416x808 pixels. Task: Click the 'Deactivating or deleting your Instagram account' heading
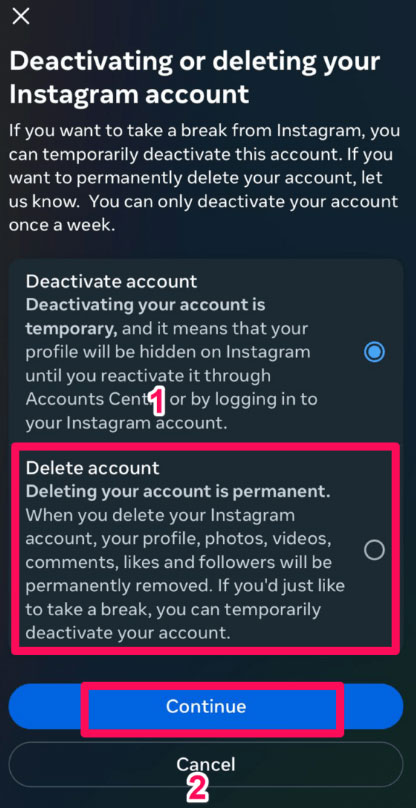point(195,78)
